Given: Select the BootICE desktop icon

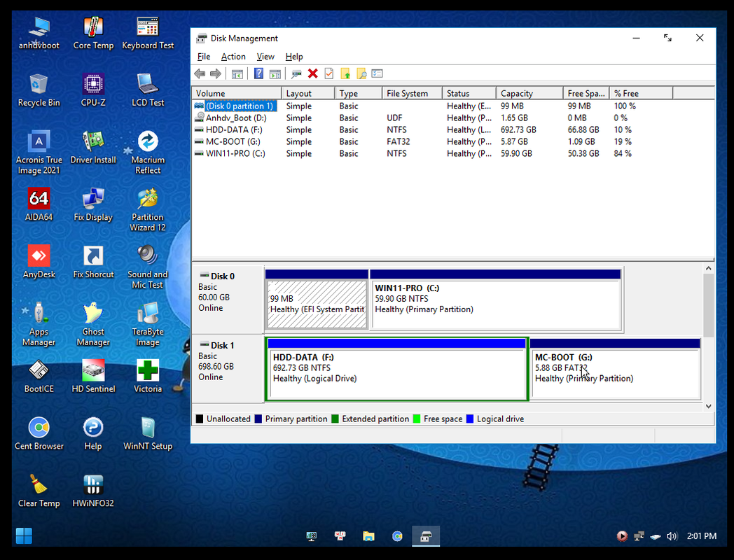Looking at the screenshot, I should [39, 376].
